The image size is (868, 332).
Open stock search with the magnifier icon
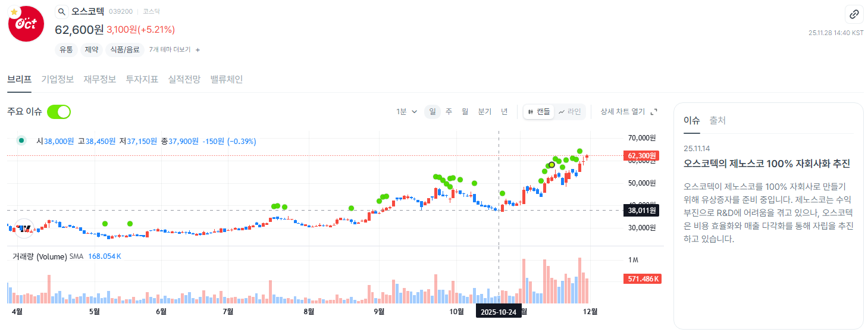click(x=61, y=11)
